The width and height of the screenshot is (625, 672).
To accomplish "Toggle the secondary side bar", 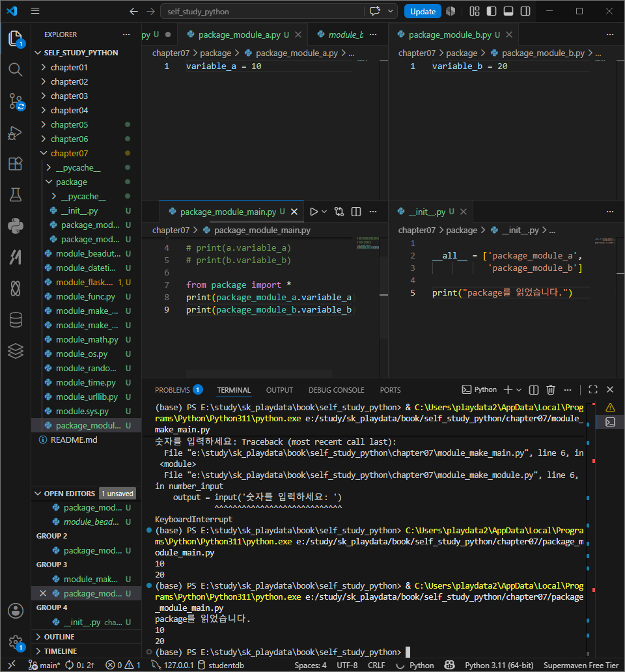I will click(x=525, y=11).
